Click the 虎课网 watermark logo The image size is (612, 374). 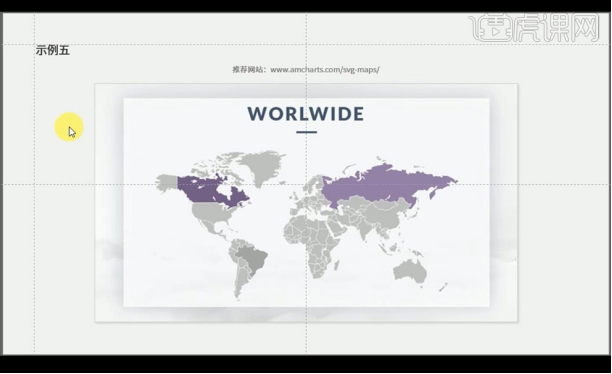pos(534,27)
